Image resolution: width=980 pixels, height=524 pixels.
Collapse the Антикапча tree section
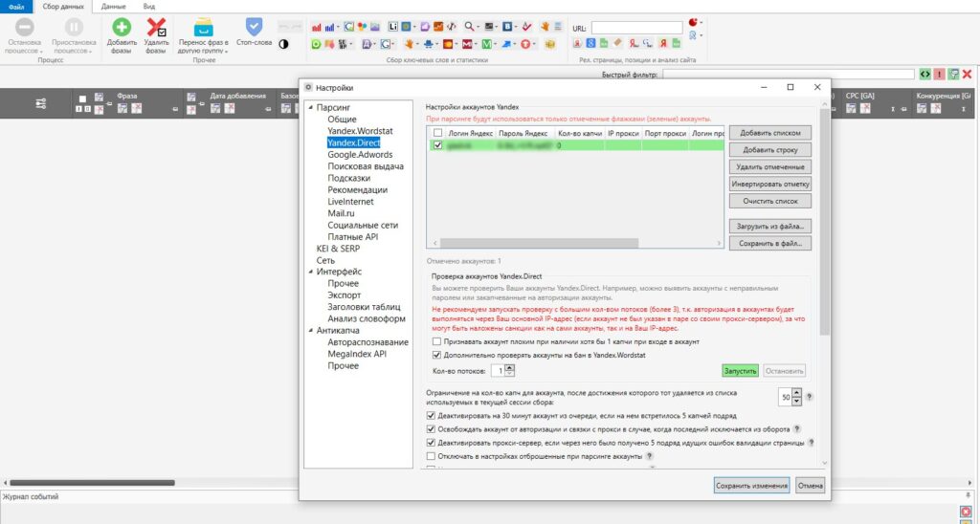click(x=310, y=331)
